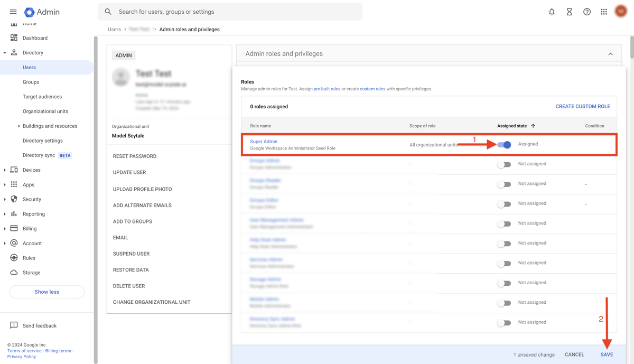The image size is (634, 364).
Task: Click the account avatar circle
Action: (x=620, y=11)
